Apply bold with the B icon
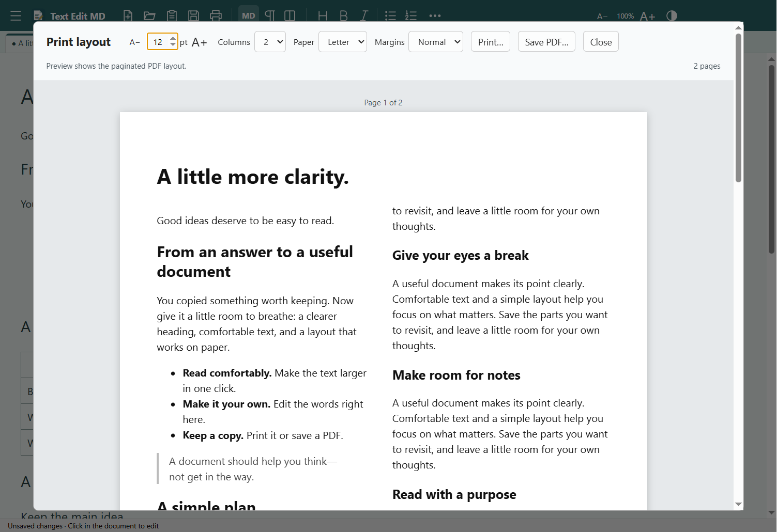Screen dimensions: 777x532 (344, 16)
